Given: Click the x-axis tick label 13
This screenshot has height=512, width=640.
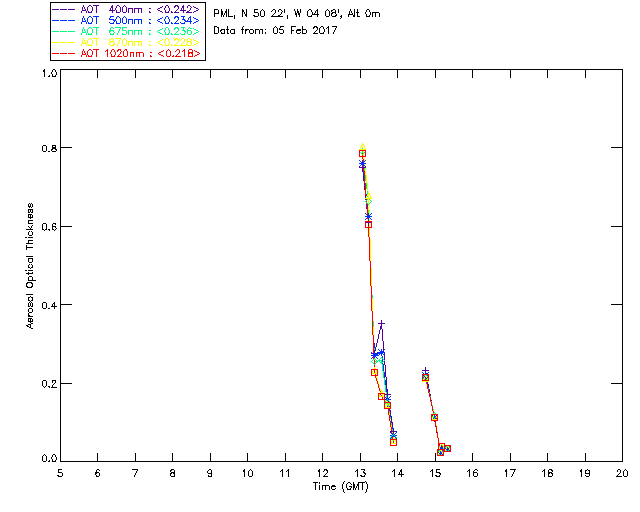Looking at the screenshot, I should 360,473.
